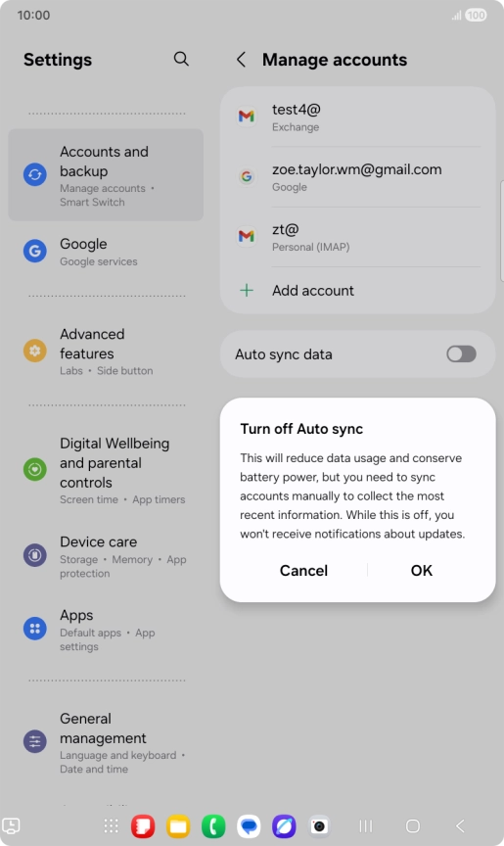The height and width of the screenshot is (846, 504).
Task: Tap the recent apps navigation button
Action: [x=366, y=826]
